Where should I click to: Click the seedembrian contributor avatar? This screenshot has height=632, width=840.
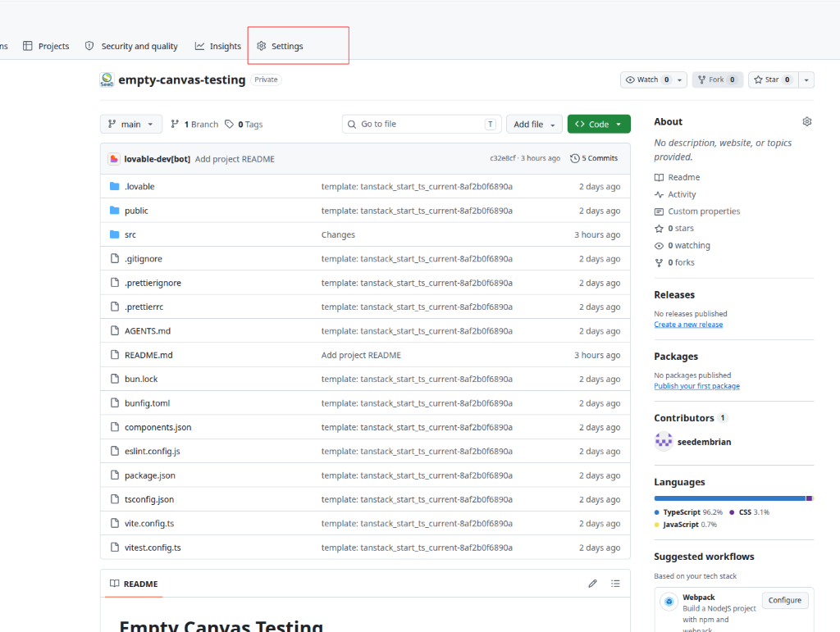coord(664,442)
